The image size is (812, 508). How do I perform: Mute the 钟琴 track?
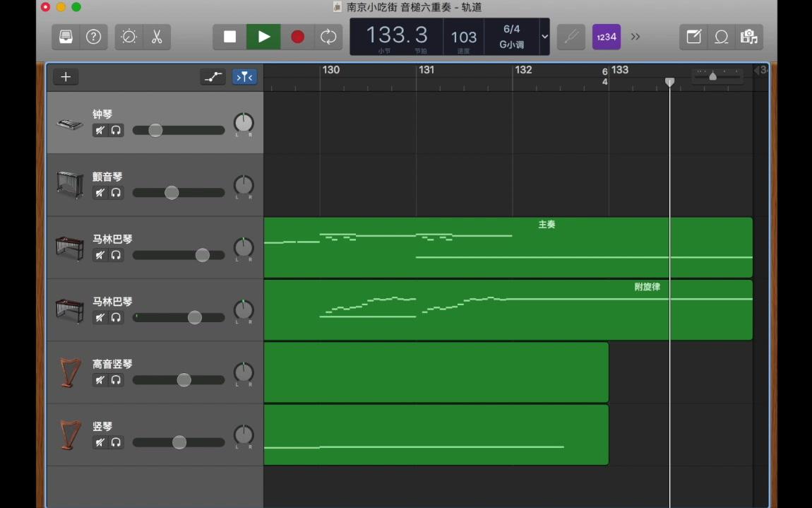pos(100,130)
